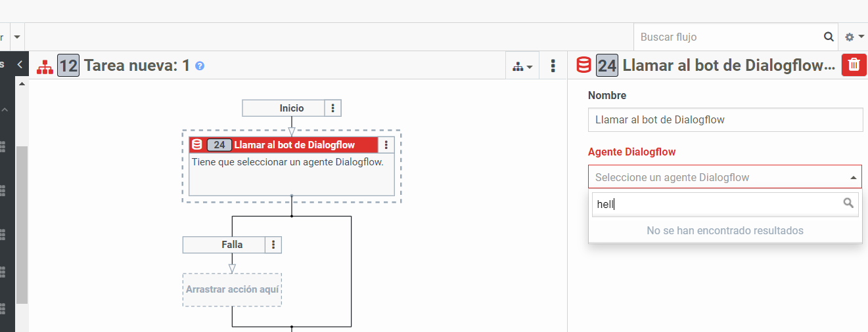Click the Dialogflow database icon in panel header

(x=583, y=65)
